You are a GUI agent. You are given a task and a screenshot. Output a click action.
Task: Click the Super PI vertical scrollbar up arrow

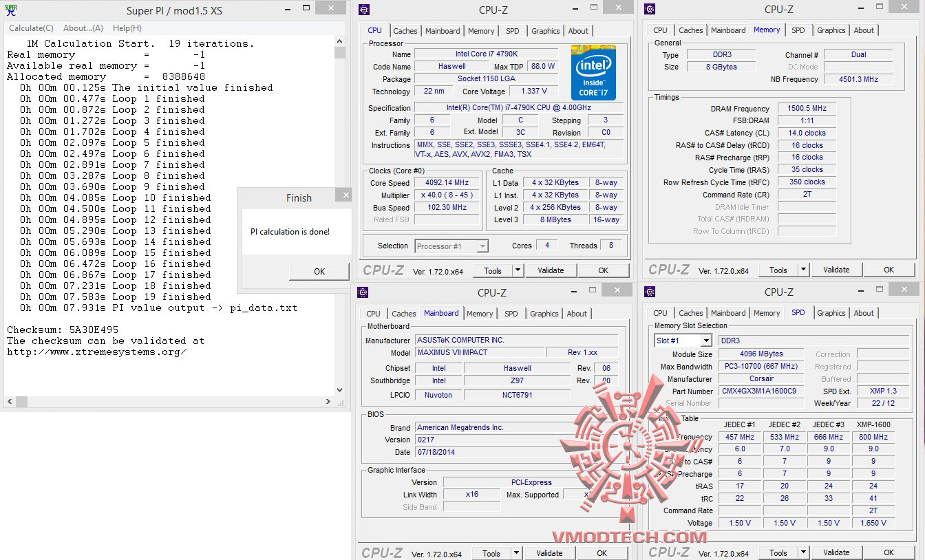[340, 41]
